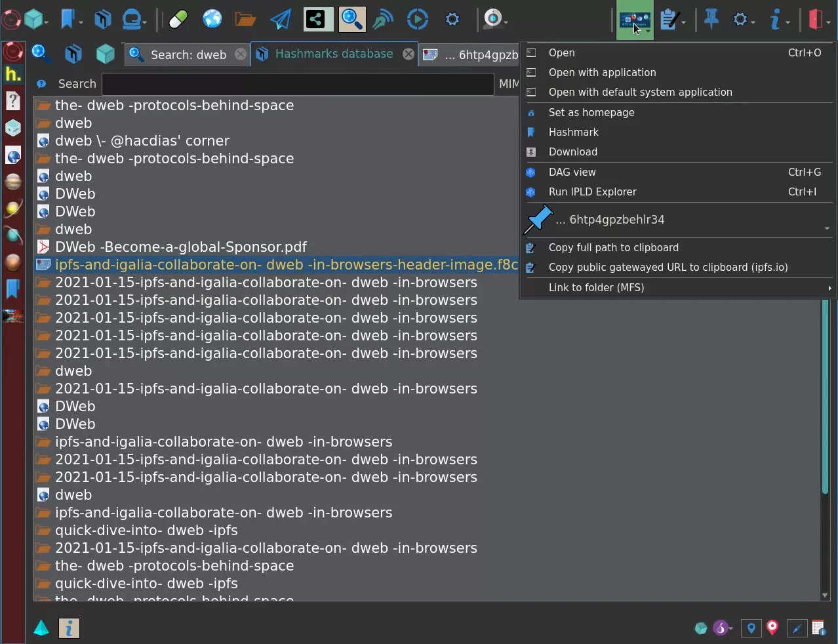Viewport: 838px width, 644px height.
Task: Click the yellow ringed planet sidebar icon
Action: tap(13, 209)
